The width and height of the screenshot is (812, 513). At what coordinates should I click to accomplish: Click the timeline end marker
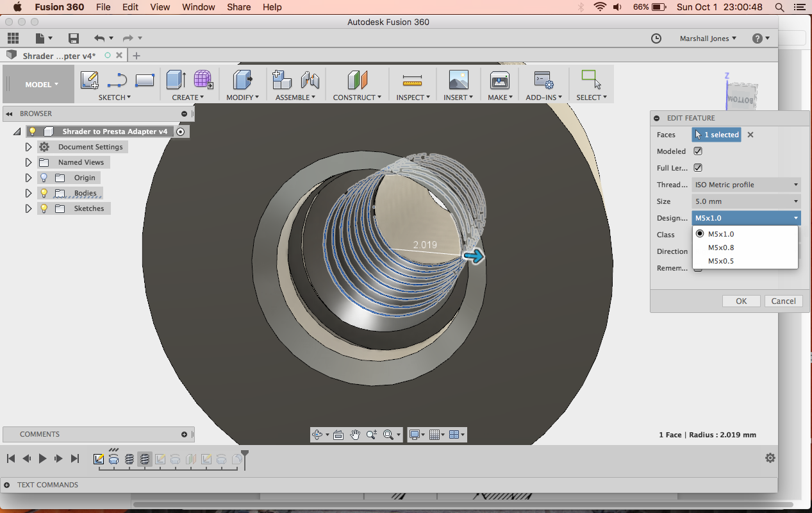pyautogui.click(x=244, y=458)
